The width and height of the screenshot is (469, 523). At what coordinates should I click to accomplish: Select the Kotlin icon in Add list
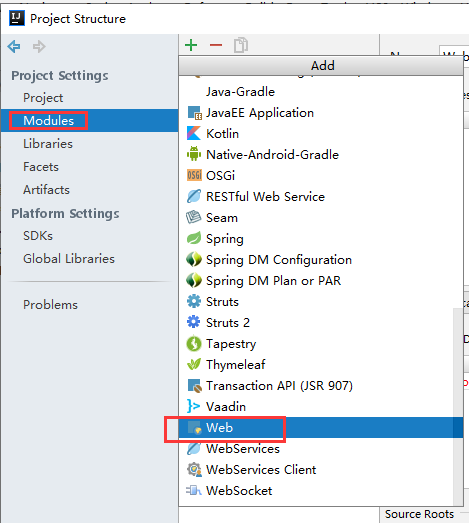(x=194, y=133)
